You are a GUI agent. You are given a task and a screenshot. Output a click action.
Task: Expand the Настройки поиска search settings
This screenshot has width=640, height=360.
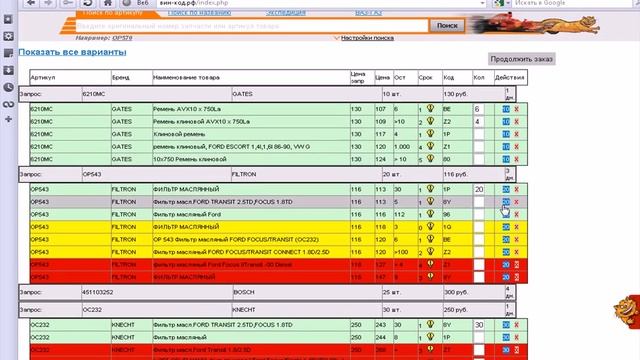[367, 38]
